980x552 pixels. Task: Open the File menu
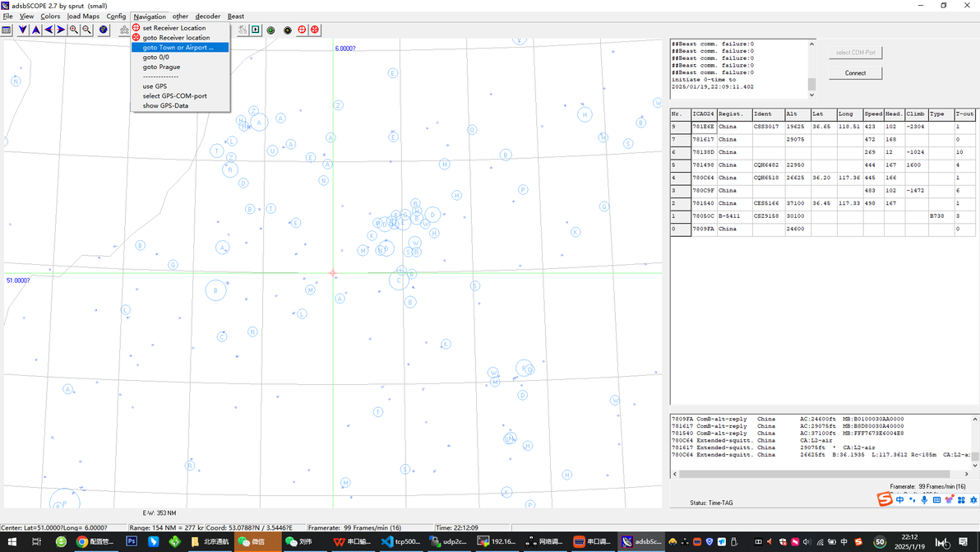point(7,16)
